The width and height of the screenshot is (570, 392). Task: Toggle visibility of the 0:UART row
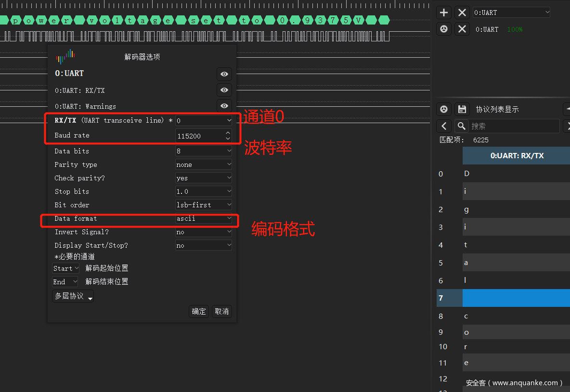[x=224, y=74]
